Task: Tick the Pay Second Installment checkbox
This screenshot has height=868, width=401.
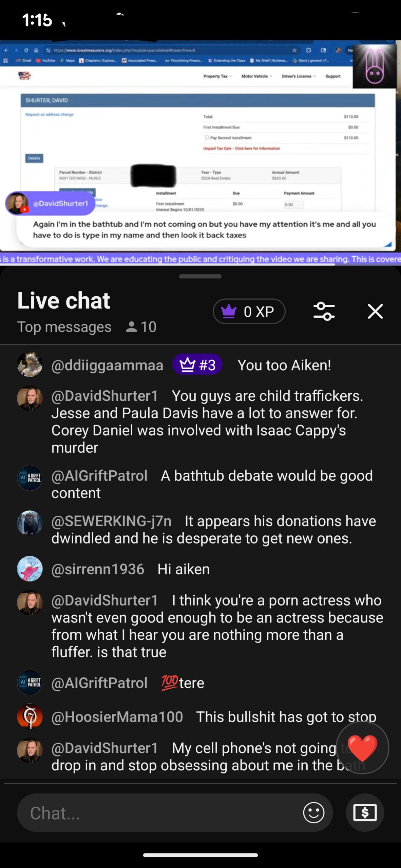Action: point(207,137)
